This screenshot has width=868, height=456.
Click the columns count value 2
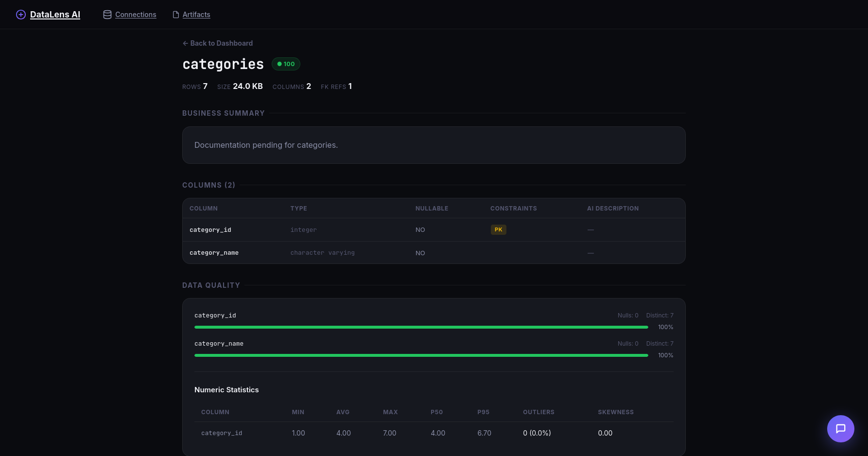tap(309, 86)
